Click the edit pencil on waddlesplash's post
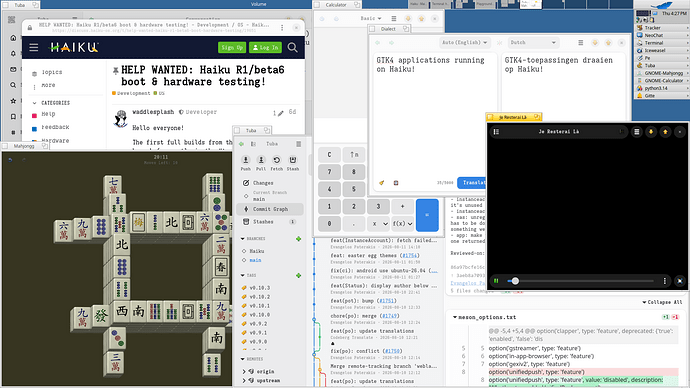 click(x=280, y=113)
